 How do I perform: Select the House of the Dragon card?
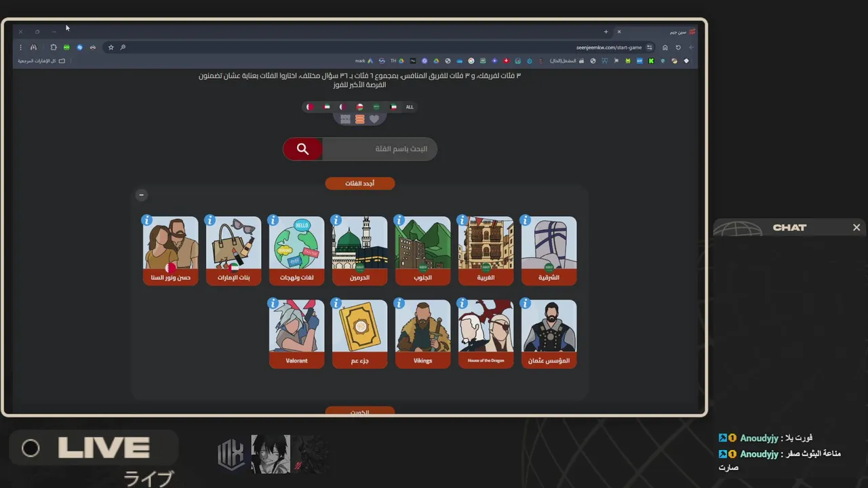click(486, 334)
